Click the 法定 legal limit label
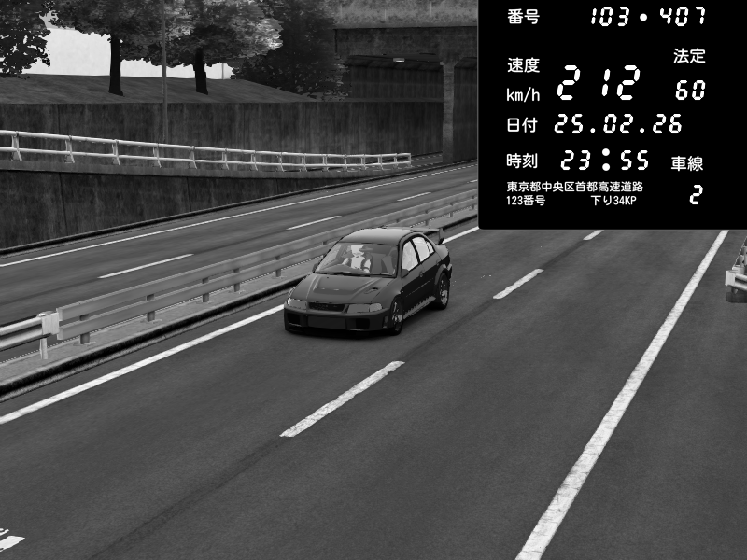The height and width of the screenshot is (560, 747). 689,56
